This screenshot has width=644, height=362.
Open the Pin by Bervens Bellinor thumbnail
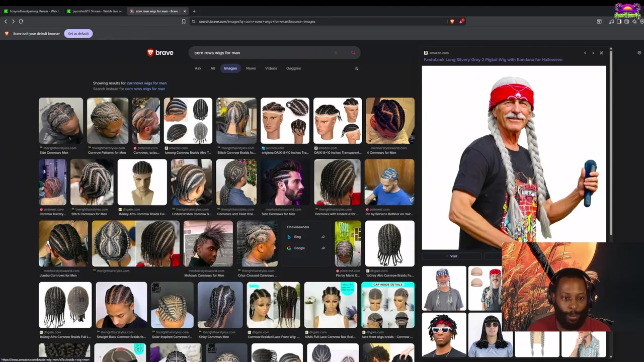389,183
